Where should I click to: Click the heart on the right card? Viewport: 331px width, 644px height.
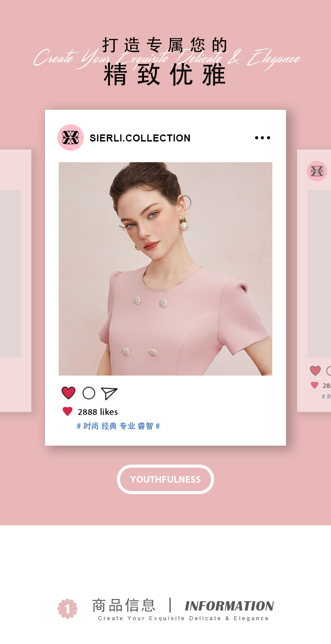click(315, 371)
